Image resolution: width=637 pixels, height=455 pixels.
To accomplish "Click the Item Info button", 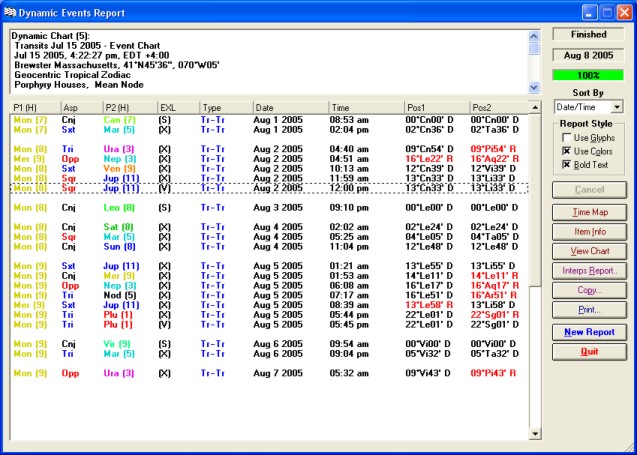I will pyautogui.click(x=588, y=232).
